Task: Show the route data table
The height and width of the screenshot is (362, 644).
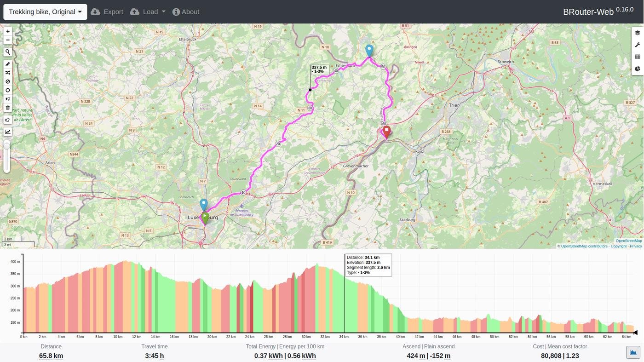Action: click(637, 56)
